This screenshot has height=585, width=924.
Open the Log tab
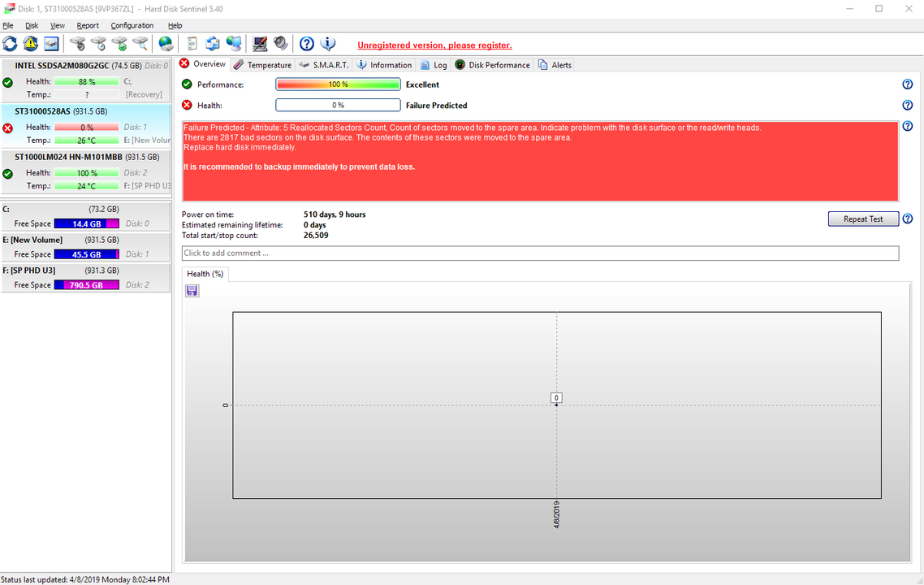(x=433, y=65)
